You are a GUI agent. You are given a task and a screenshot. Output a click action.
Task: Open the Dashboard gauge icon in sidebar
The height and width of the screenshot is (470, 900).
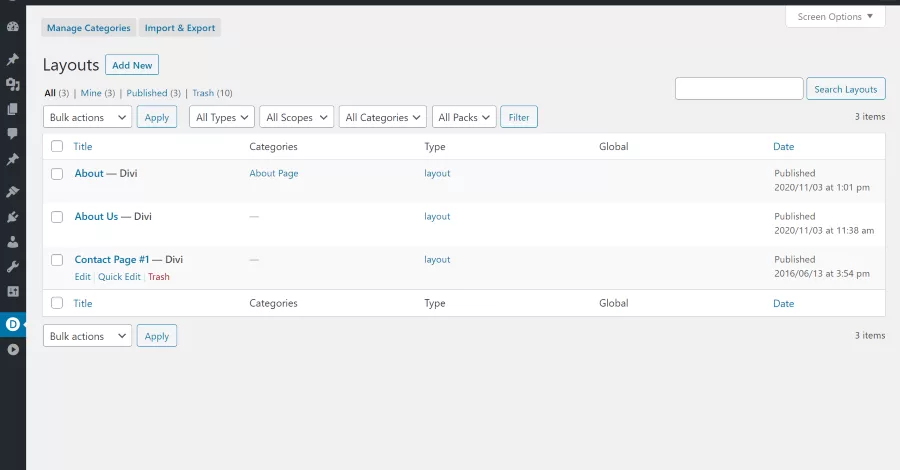click(x=13, y=26)
